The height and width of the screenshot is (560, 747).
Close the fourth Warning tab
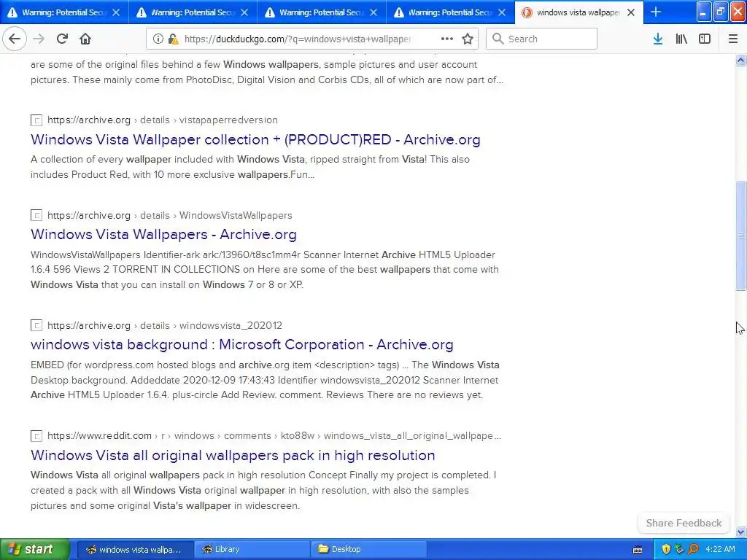(x=502, y=12)
